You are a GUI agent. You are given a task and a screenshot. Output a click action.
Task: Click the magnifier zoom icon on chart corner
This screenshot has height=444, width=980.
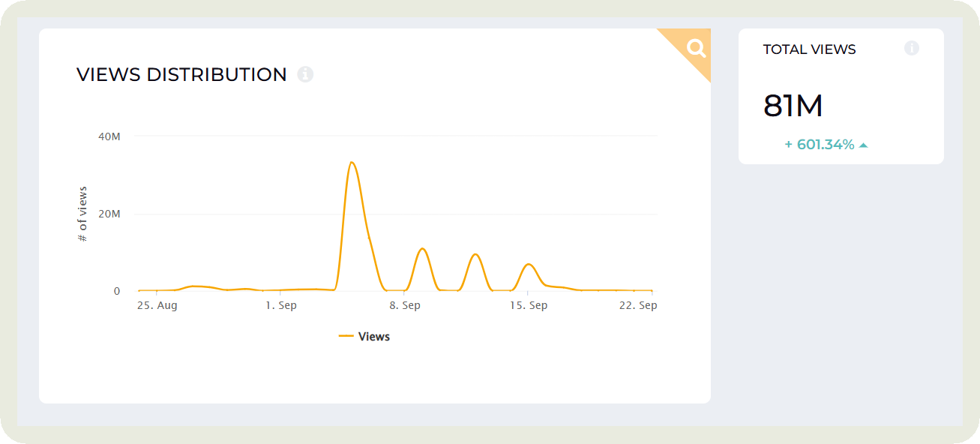[x=697, y=49]
